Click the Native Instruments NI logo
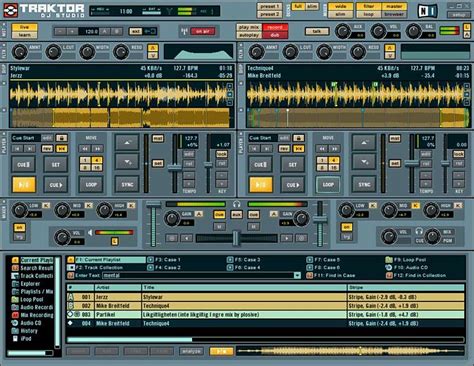This screenshot has height=366, width=474. tap(427, 11)
